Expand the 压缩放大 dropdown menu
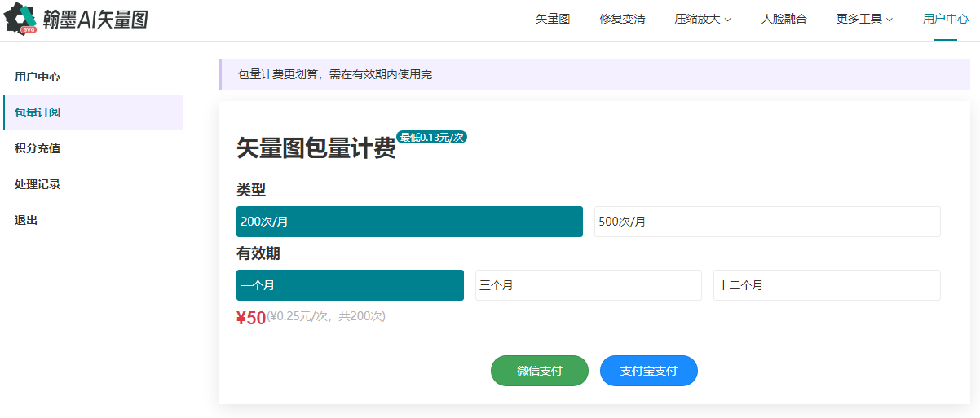 [x=703, y=19]
